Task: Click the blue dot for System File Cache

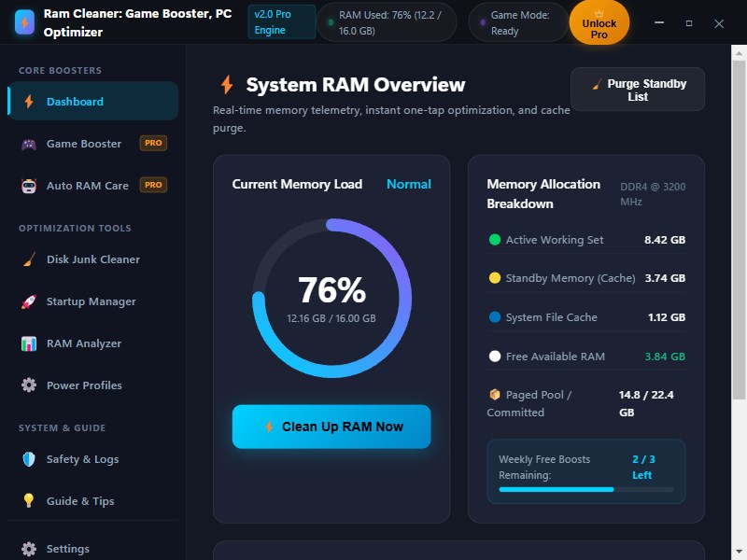Action: 495,316
